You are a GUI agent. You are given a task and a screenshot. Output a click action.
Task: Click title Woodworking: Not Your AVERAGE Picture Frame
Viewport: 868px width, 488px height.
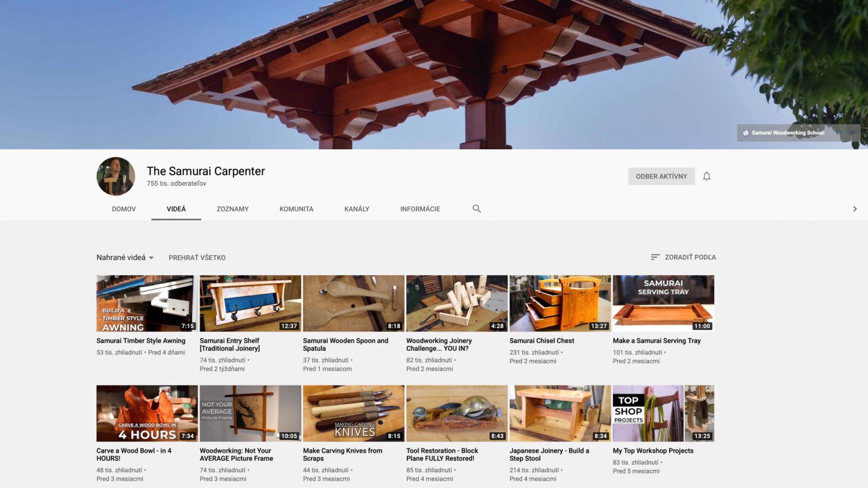click(236, 455)
